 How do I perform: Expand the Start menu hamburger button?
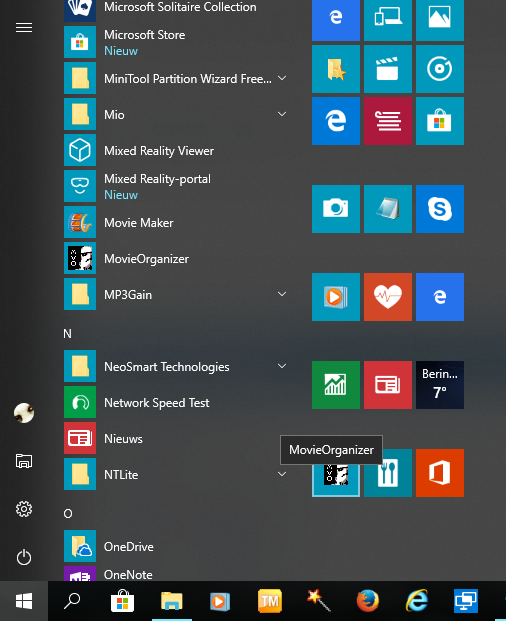pos(24,27)
